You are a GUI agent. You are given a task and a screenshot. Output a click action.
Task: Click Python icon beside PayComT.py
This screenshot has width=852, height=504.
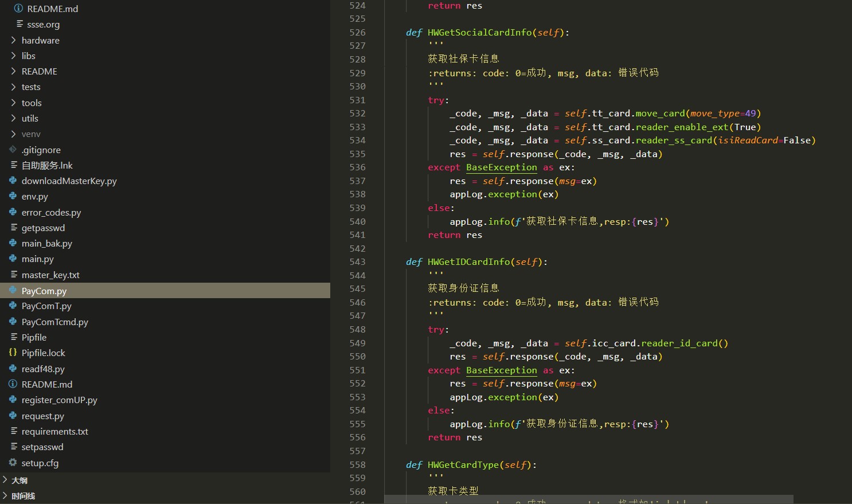pyautogui.click(x=13, y=306)
